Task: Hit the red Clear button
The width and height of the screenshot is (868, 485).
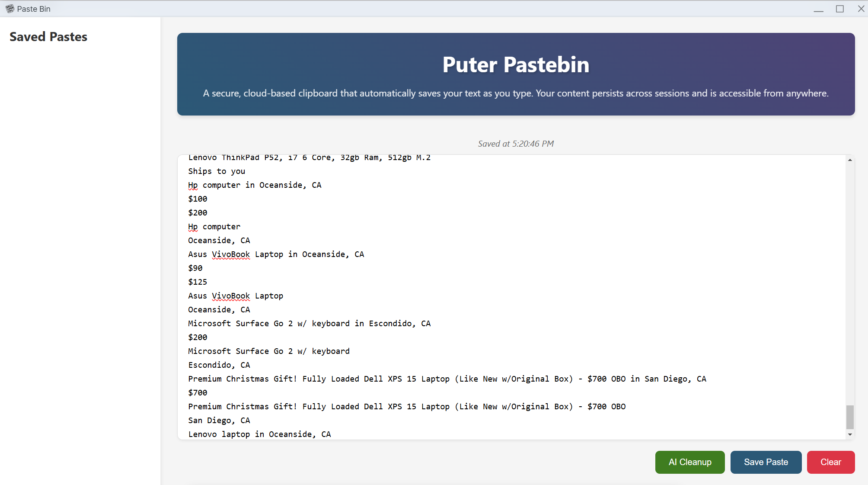Action: [x=830, y=462]
